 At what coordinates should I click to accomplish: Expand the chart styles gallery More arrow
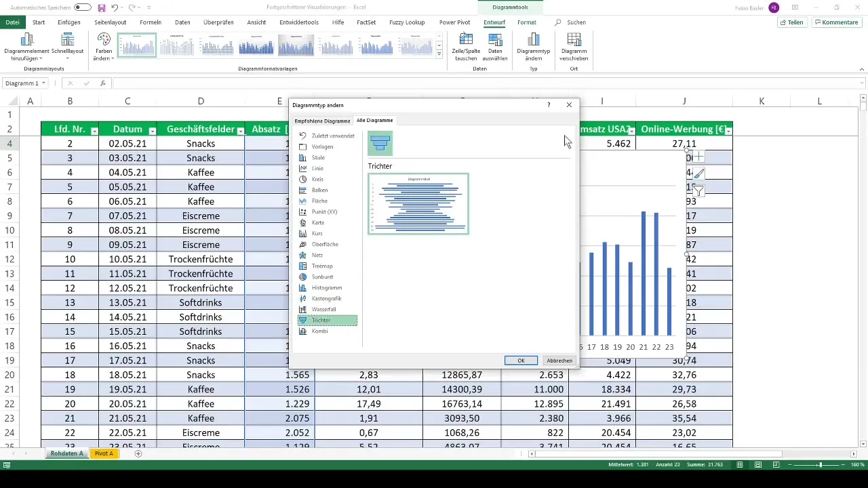pos(439,54)
